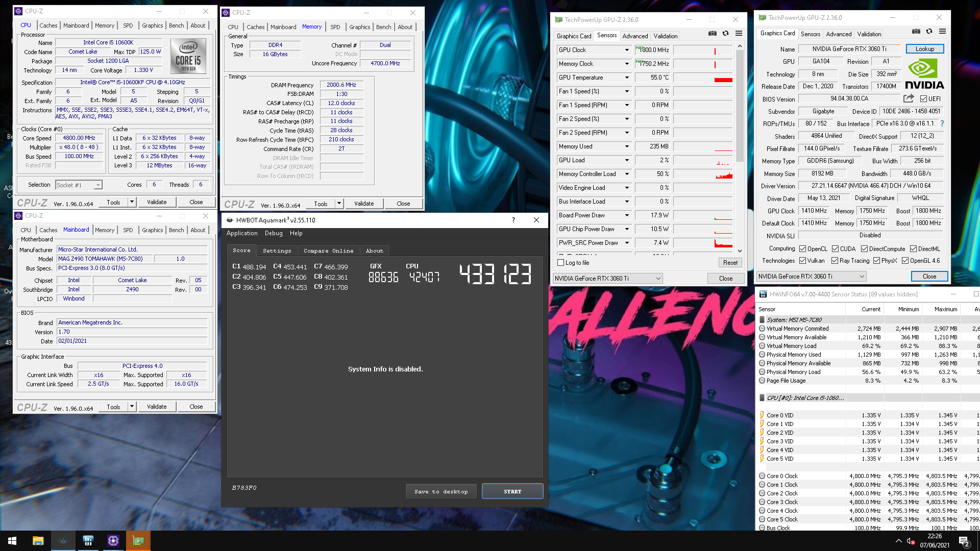Viewport: 980px width, 551px height.
Task: Click camera icon in GPU-Z Graphics Card window
Action: coord(916,31)
